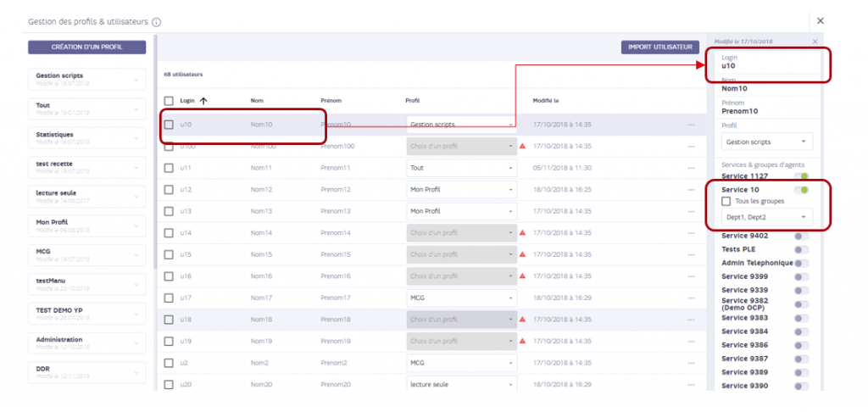868x412 pixels.
Task: Open three-dot menu for user u17
Action: (691, 298)
